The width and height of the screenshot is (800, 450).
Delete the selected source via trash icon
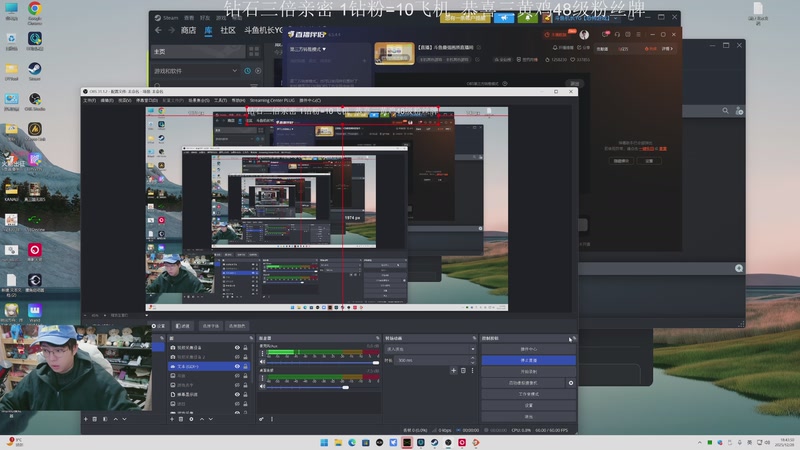coord(181,419)
